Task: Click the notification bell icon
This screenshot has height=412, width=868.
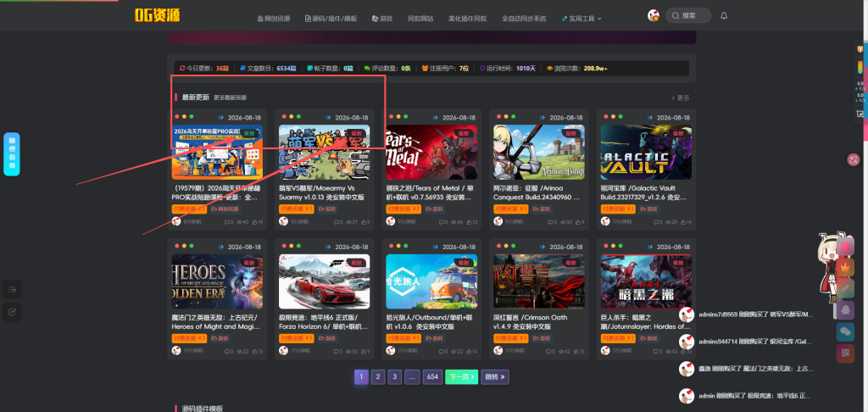Action: 724,15
